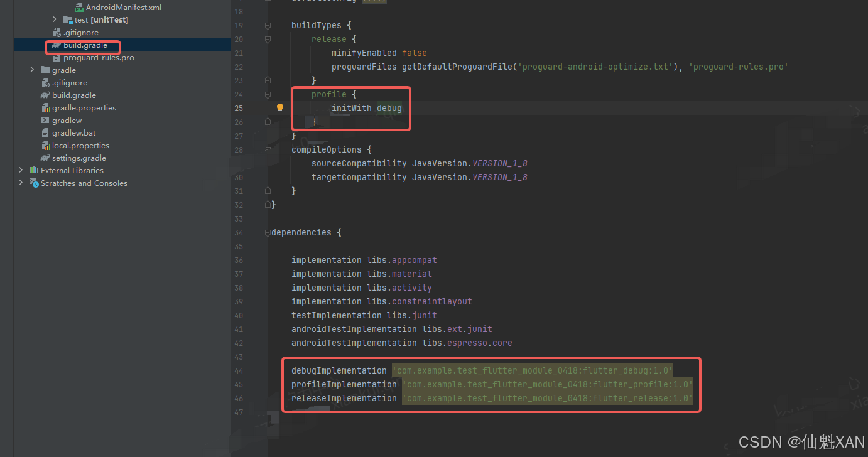Click the 'initWith' call
Screen dimensions: 868x457
(x=352, y=109)
